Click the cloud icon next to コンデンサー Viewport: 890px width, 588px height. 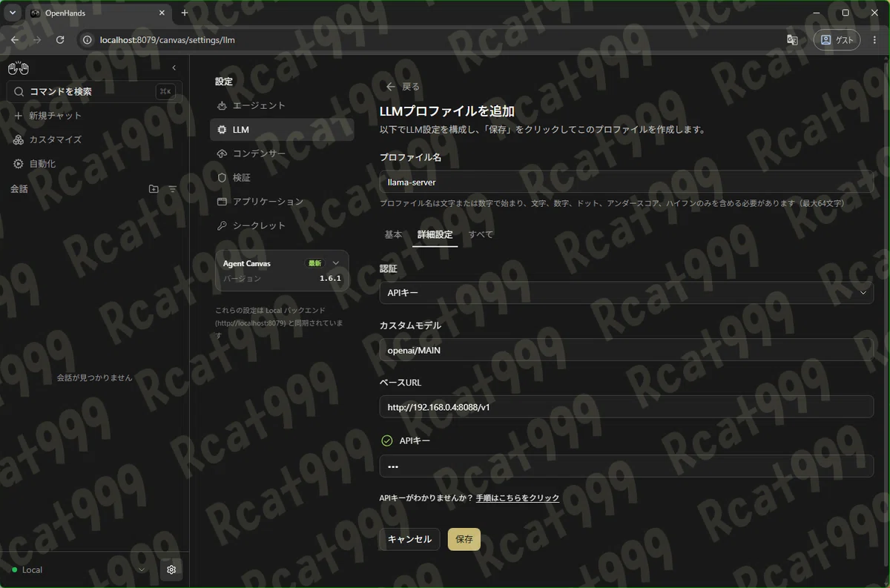pos(222,153)
